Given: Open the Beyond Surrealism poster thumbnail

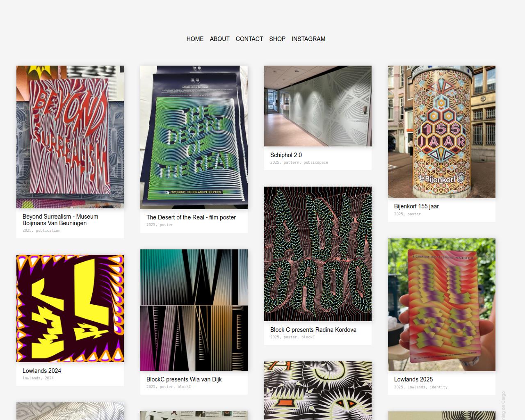Looking at the screenshot, I should tap(70, 137).
